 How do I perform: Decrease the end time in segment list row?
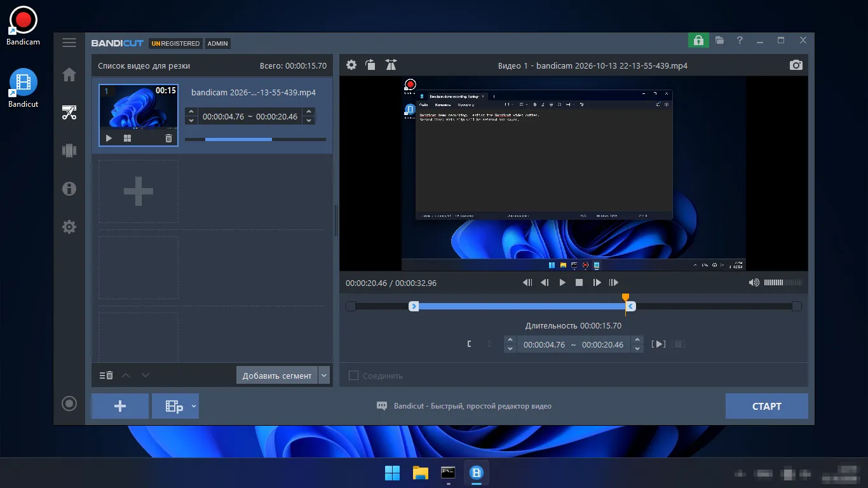click(309, 121)
